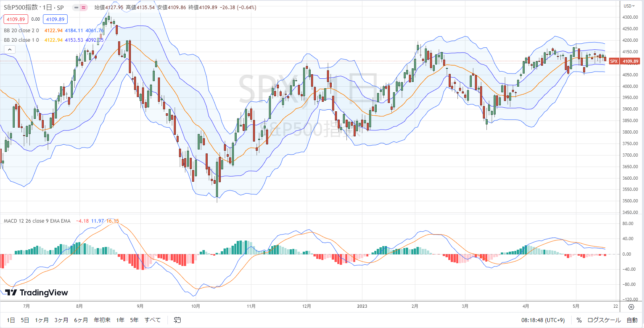Click the MACD −4.18 histogram value
The height and width of the screenshot is (328, 644).
(x=82, y=221)
